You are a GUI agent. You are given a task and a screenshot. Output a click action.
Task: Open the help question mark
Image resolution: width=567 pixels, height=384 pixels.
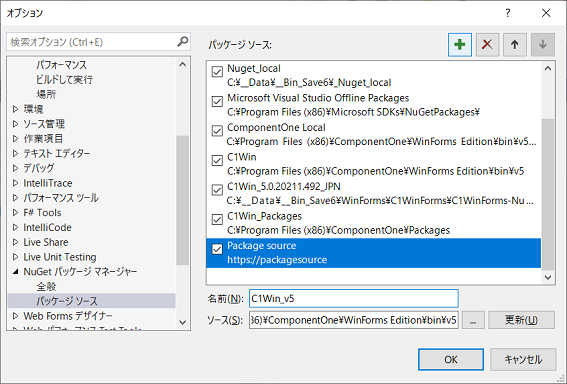pos(508,13)
